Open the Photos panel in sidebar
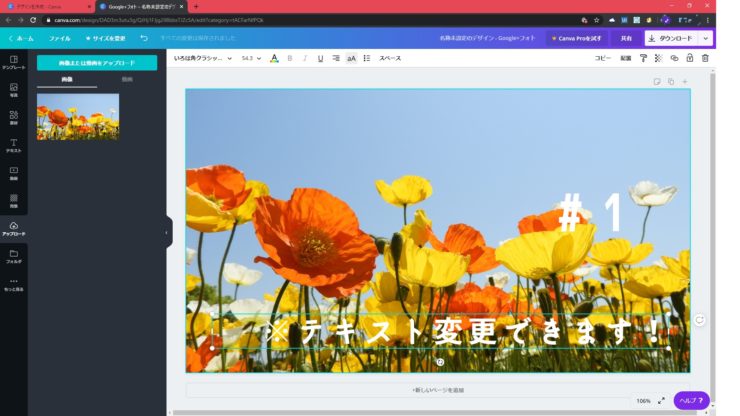This screenshot has height=416, width=740. click(14, 90)
